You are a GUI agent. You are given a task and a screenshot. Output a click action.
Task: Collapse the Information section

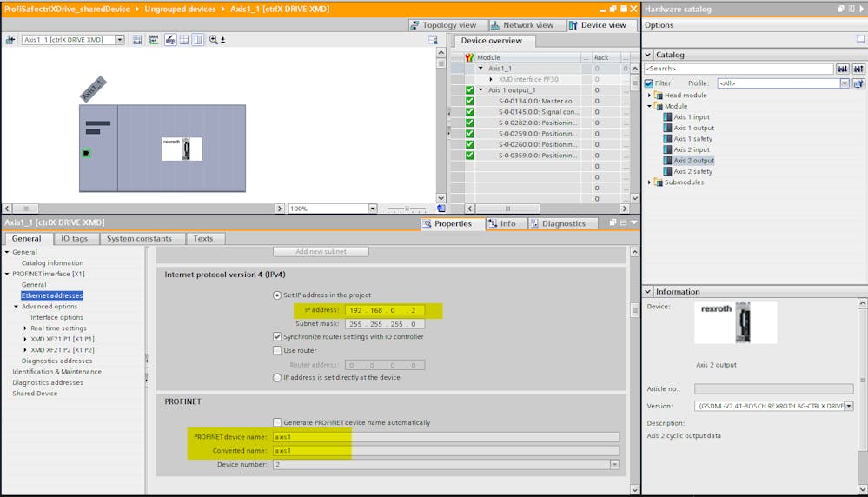tap(648, 292)
